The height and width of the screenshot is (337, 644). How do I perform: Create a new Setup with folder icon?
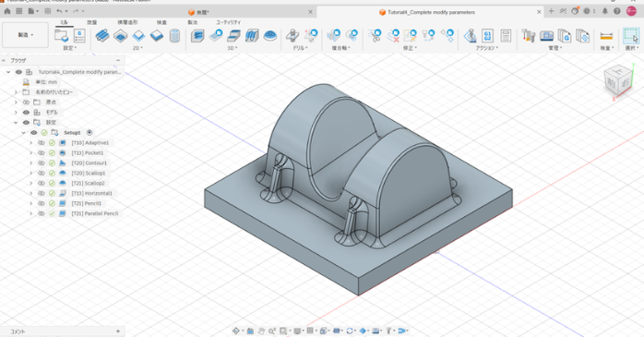(61, 36)
